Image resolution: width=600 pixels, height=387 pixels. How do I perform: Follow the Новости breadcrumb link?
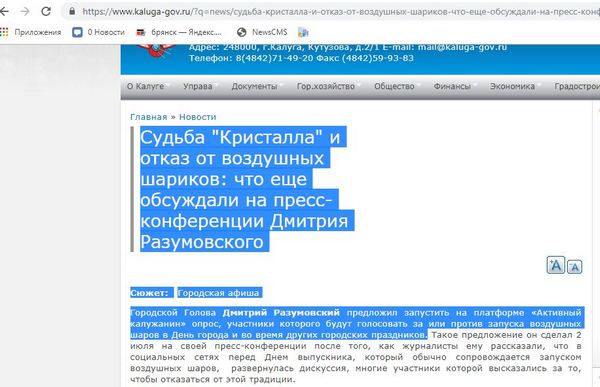pos(198,117)
